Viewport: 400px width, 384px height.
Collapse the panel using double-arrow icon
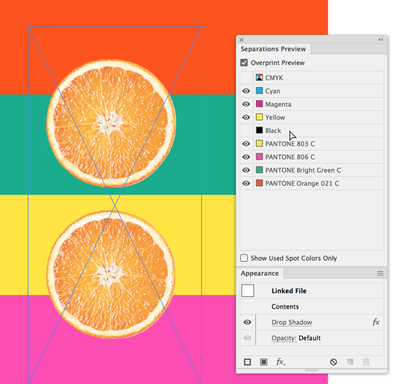[x=381, y=40]
